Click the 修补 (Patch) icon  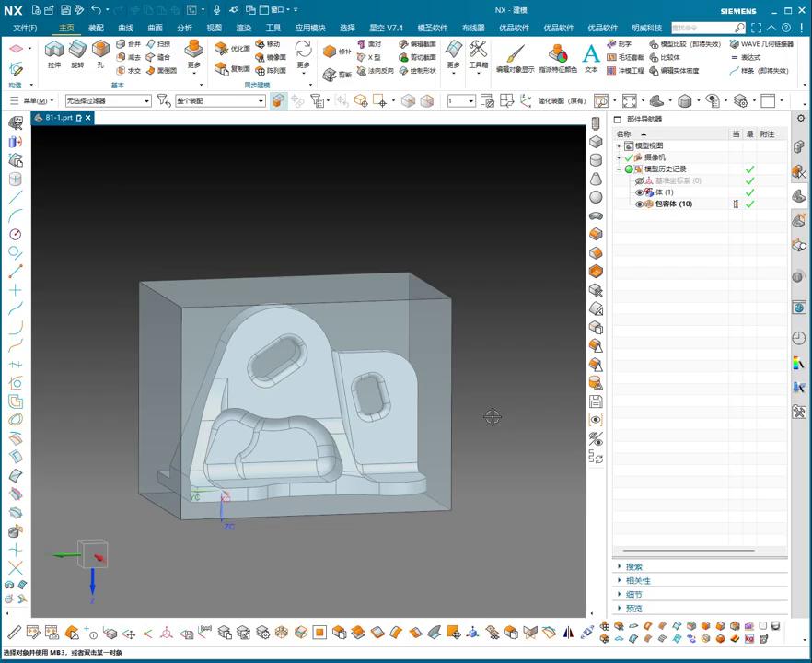tap(338, 52)
